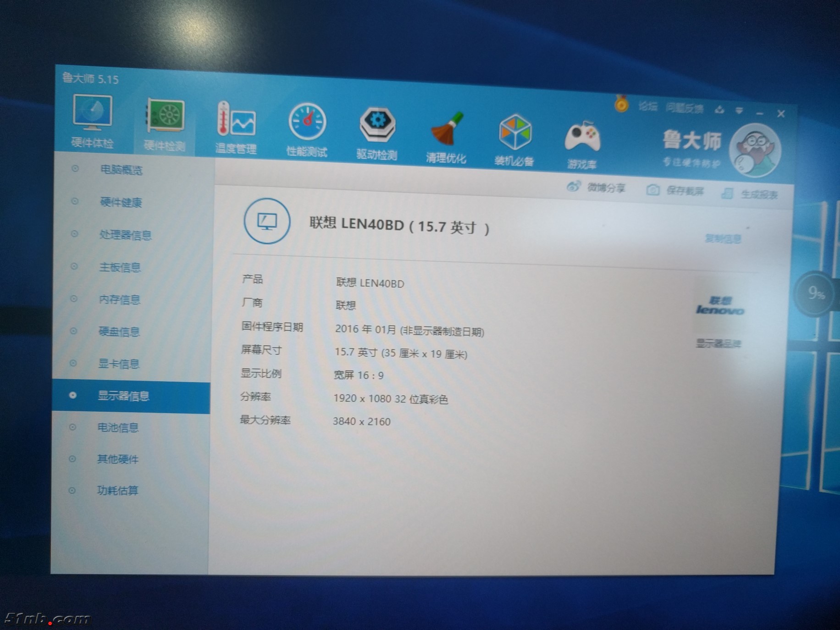Open the 论坛 forum link
840x630 pixels.
coord(647,106)
